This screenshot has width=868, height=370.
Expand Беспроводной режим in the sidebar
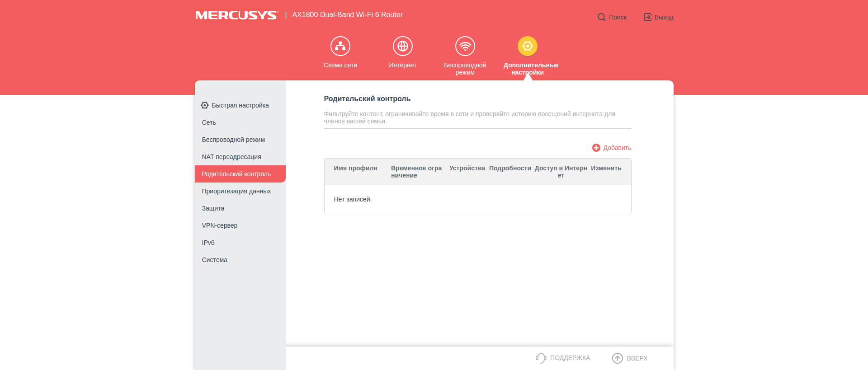(x=233, y=140)
